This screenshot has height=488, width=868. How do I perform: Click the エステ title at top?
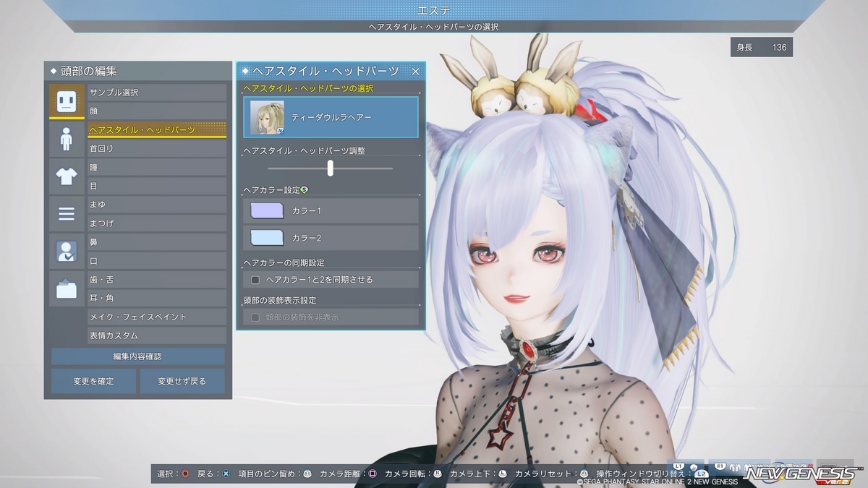pyautogui.click(x=434, y=10)
